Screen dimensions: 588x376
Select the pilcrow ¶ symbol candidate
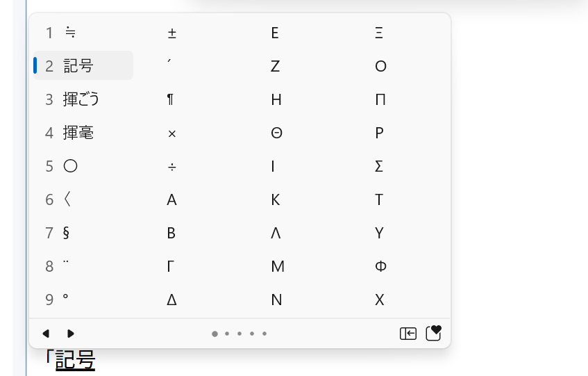click(171, 99)
